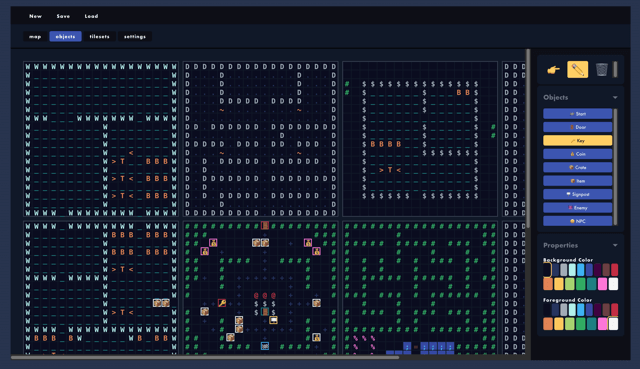Pick the orange background color swatch

[x=548, y=284]
